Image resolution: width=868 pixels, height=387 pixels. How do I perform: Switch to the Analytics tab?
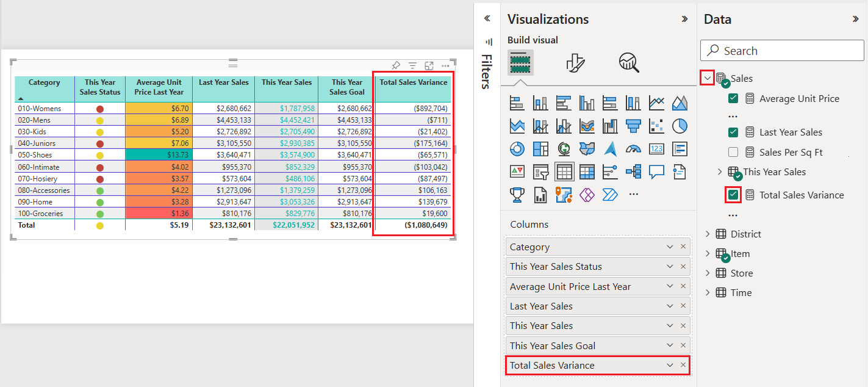pyautogui.click(x=628, y=62)
